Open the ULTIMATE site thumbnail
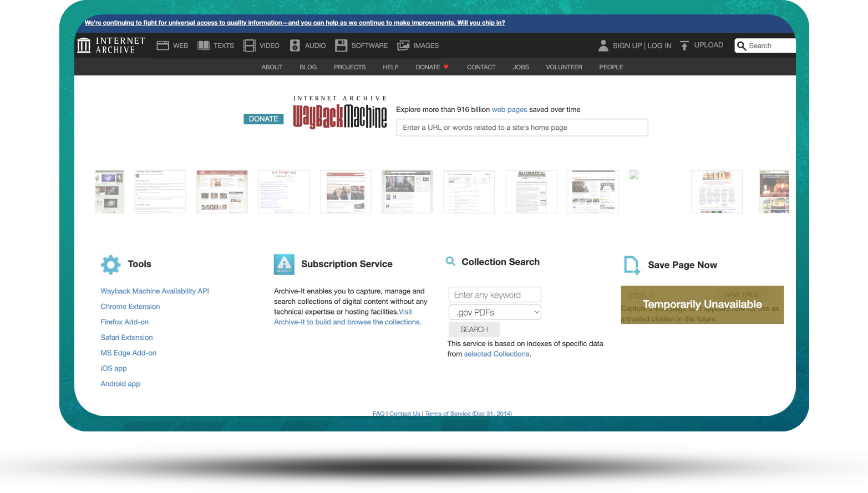 (x=531, y=192)
